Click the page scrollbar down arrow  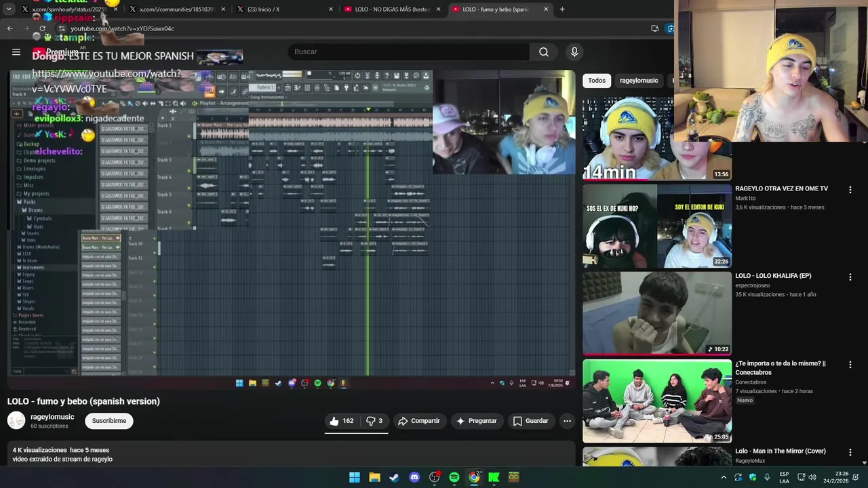865,463
